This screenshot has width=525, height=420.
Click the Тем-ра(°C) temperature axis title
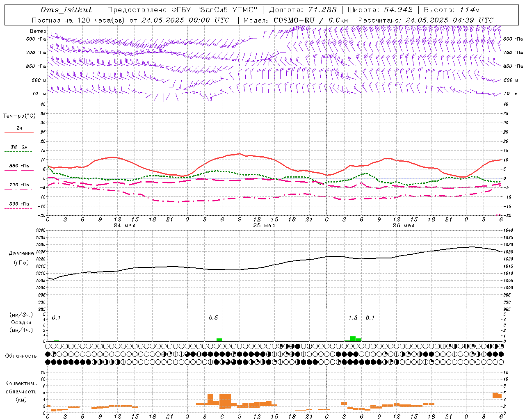click(x=19, y=116)
